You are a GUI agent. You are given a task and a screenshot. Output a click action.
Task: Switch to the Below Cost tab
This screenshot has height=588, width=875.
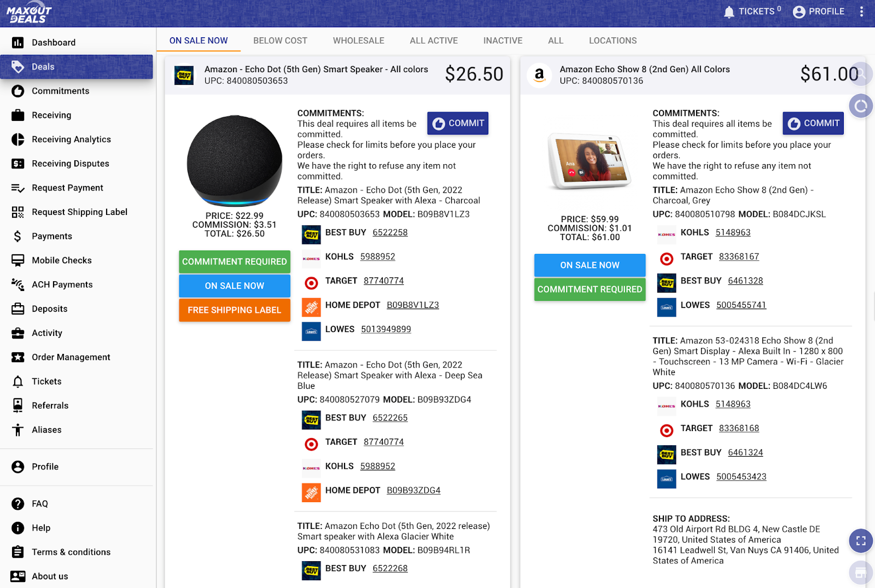280,40
